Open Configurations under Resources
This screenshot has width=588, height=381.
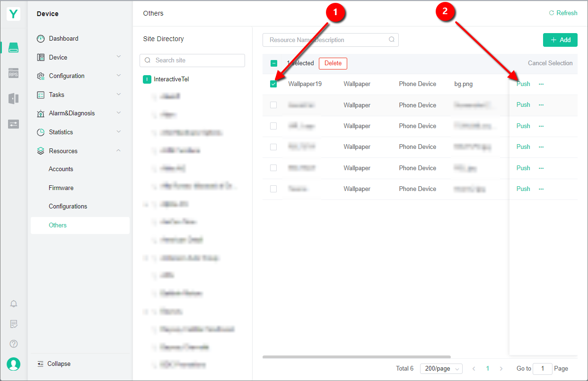click(x=68, y=207)
